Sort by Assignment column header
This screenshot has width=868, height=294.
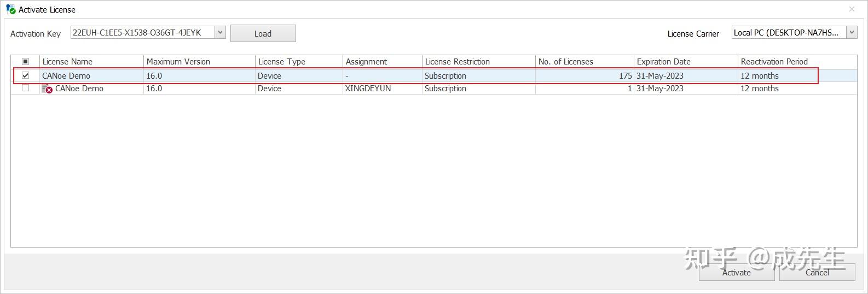pos(383,61)
